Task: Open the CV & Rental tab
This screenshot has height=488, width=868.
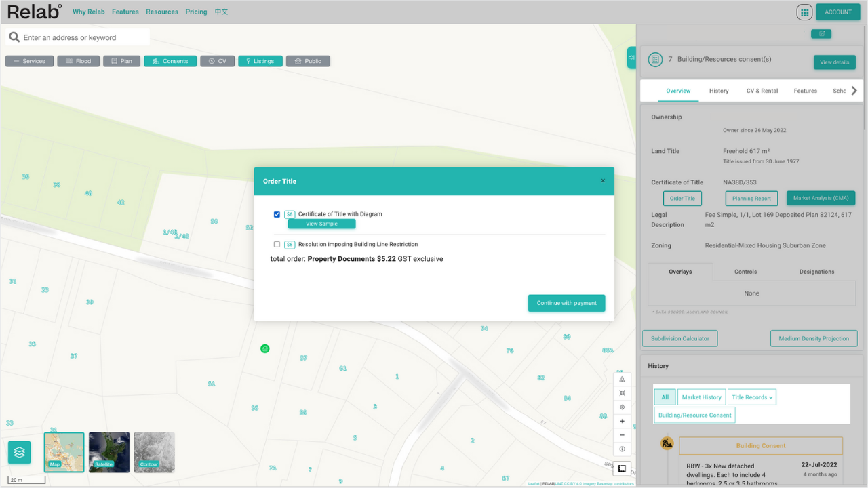Action: click(762, 90)
